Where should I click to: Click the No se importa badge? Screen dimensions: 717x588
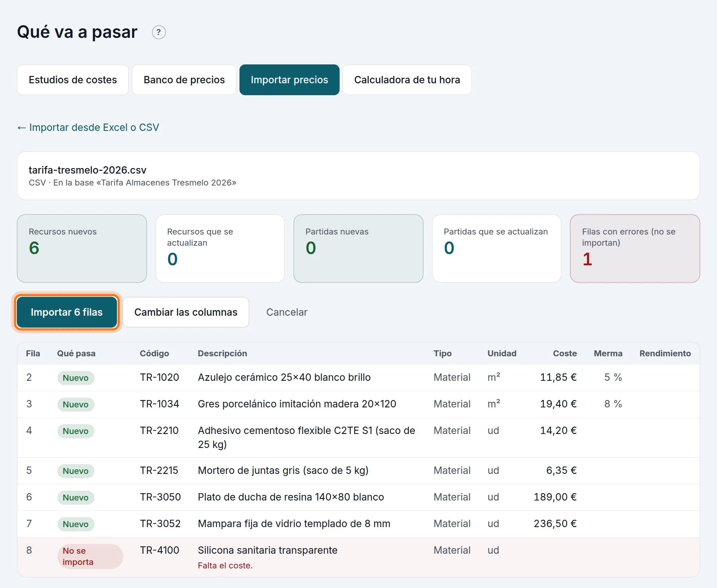tap(90, 556)
